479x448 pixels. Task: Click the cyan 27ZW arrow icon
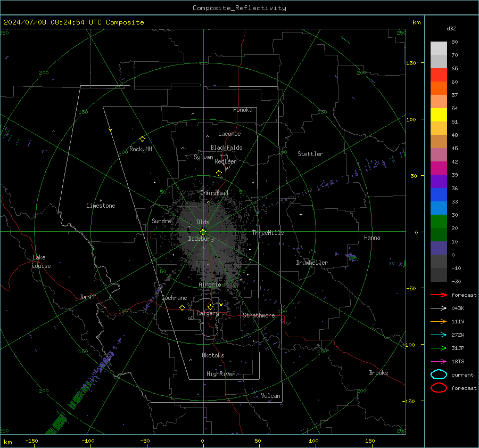439,335
